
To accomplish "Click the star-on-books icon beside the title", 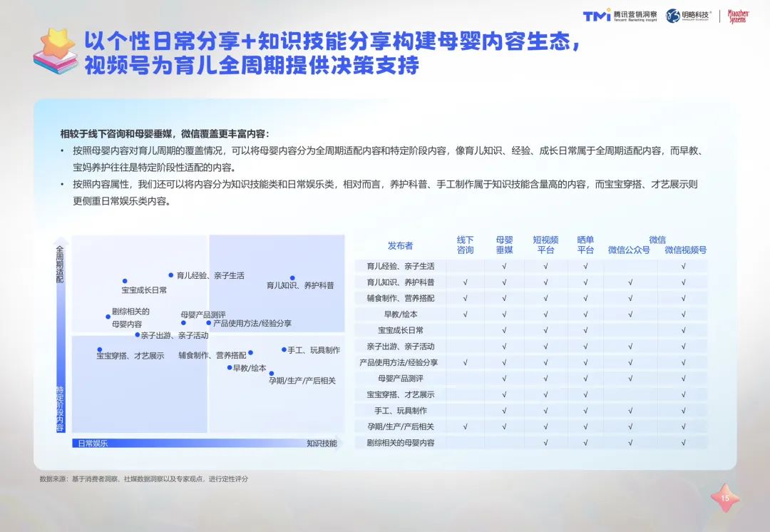I will [56, 51].
